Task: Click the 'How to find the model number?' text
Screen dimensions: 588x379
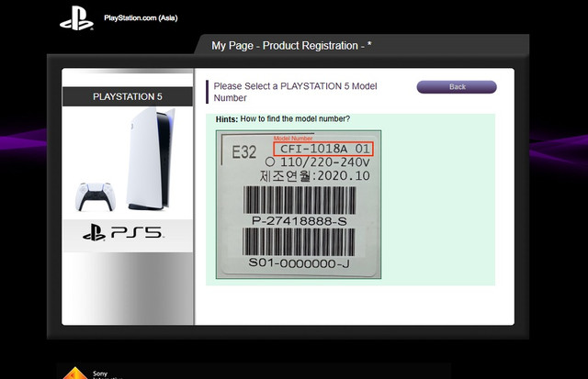Action: coord(295,118)
